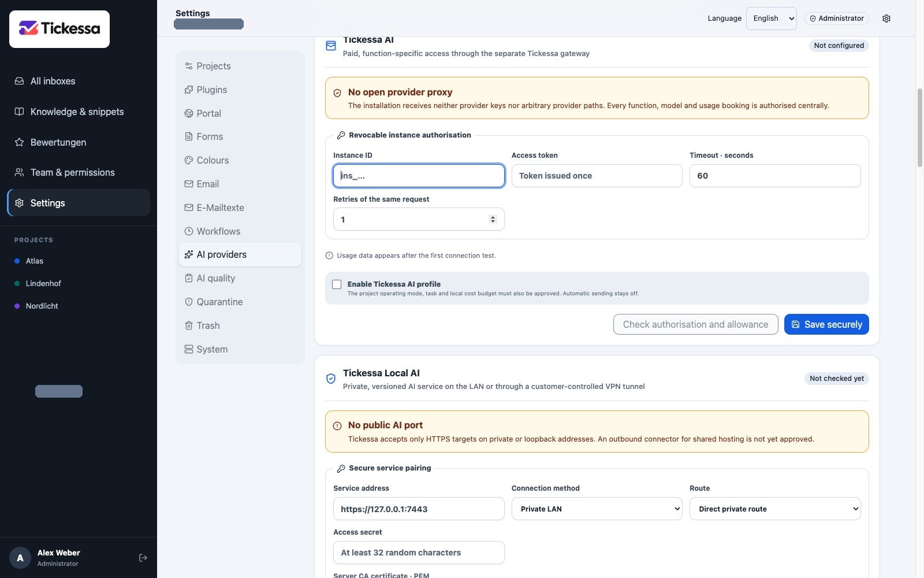Viewport: 924px width, 578px height.
Task: Click Save securely button
Action: click(x=826, y=324)
